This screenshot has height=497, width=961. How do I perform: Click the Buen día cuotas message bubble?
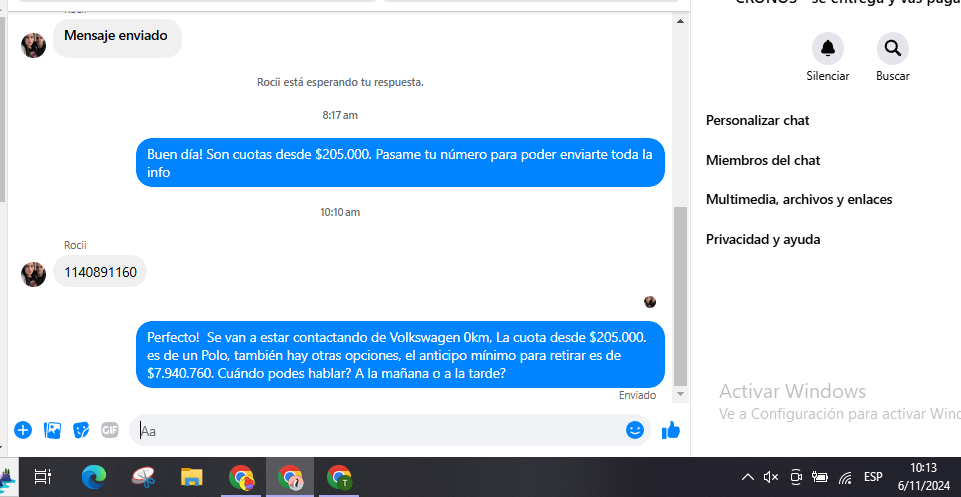click(400, 162)
